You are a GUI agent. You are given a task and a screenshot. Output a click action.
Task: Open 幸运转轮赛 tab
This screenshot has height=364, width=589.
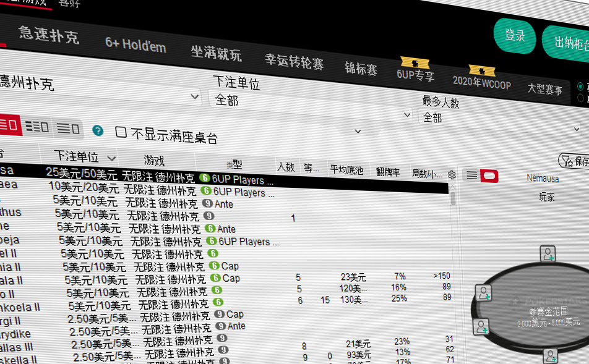coord(294,61)
